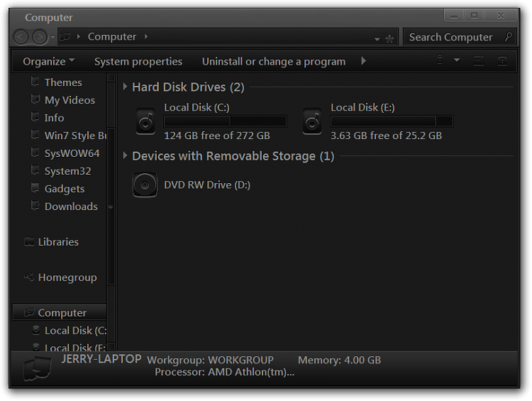Viewport: 532px width, 401px height.
Task: Click the help icon in toolbar
Action: [502, 61]
